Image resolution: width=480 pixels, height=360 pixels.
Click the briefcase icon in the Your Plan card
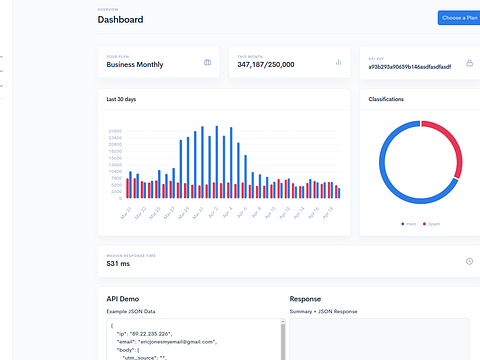(207, 62)
